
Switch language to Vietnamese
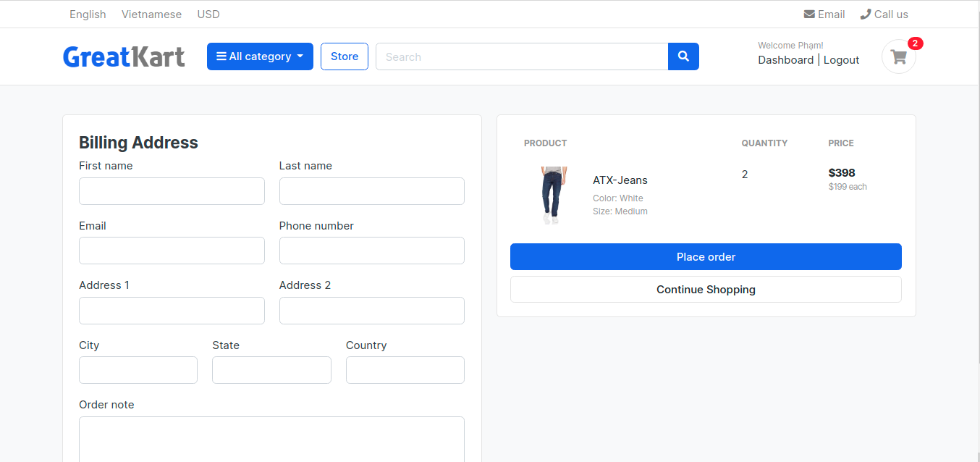tap(151, 14)
